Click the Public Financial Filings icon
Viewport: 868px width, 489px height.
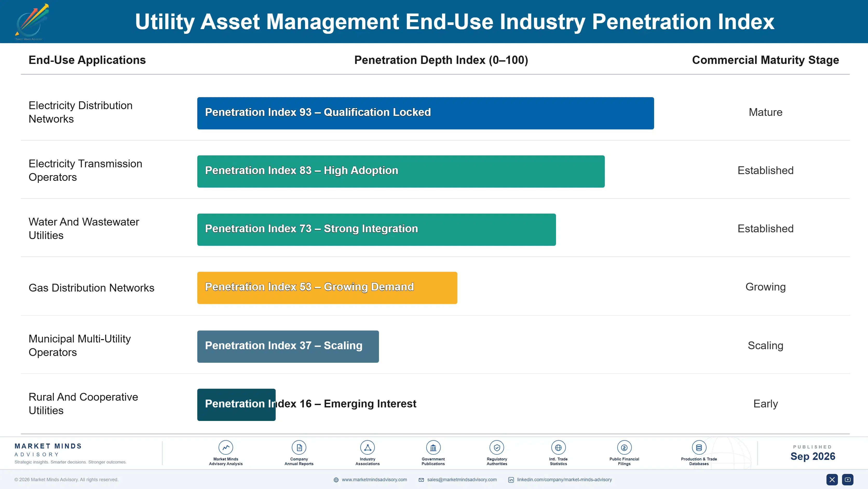pyautogui.click(x=624, y=447)
